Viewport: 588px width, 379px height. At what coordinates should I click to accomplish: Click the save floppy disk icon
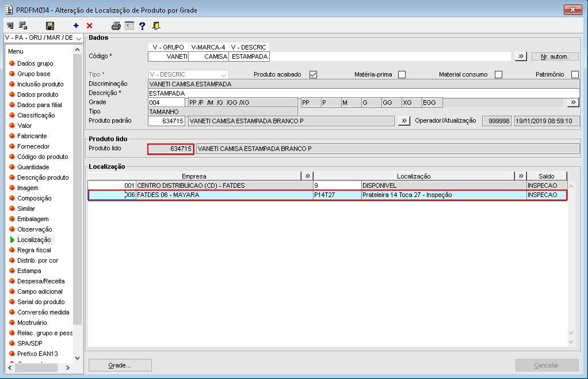point(50,26)
